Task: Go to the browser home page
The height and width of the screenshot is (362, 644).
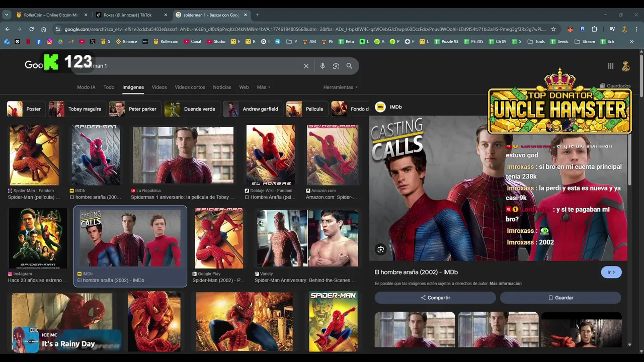Action: click(43, 29)
